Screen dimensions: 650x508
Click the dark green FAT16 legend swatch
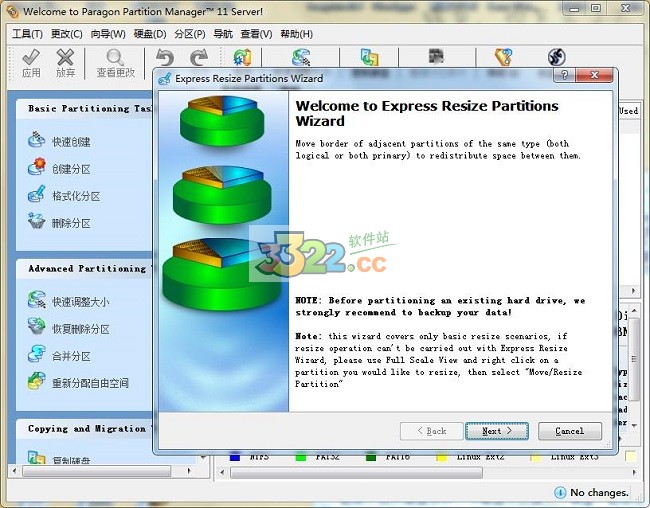(371, 457)
